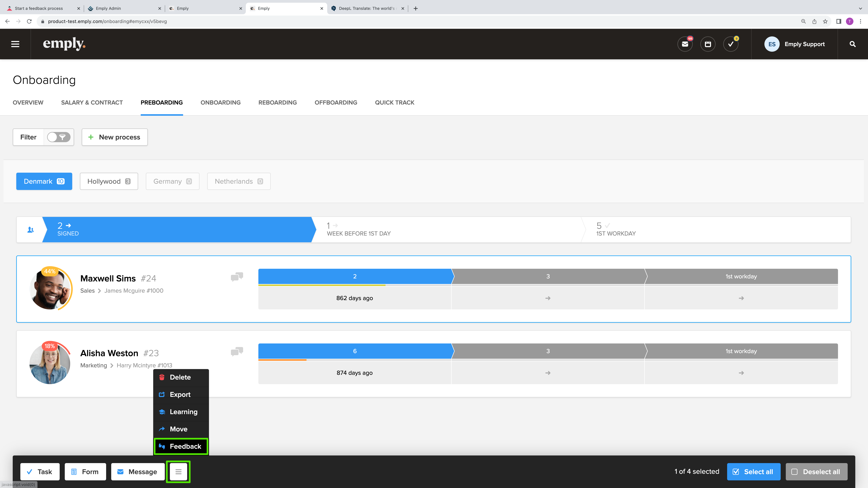
Task: Select the Hollywood location button
Action: tap(109, 181)
